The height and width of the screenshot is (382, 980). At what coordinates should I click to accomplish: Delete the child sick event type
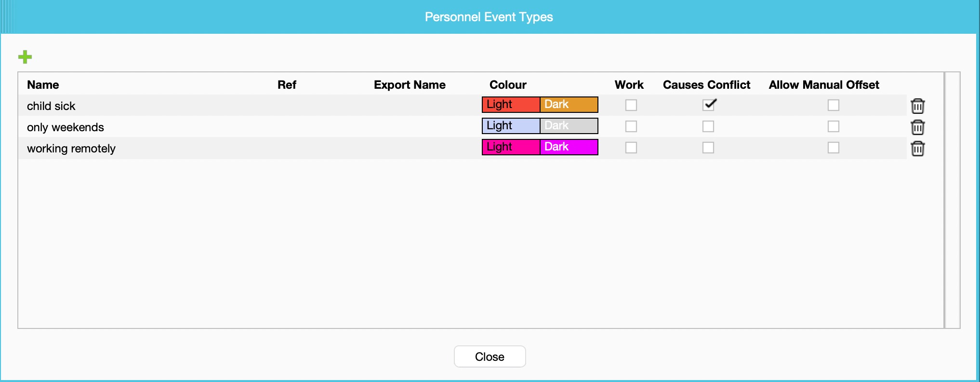click(918, 106)
